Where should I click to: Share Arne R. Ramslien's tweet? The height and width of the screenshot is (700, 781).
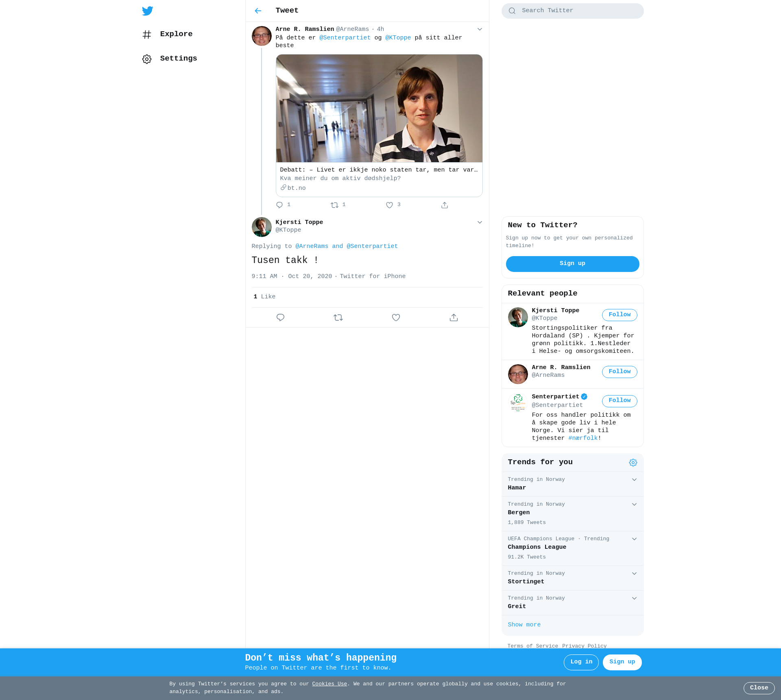(445, 205)
